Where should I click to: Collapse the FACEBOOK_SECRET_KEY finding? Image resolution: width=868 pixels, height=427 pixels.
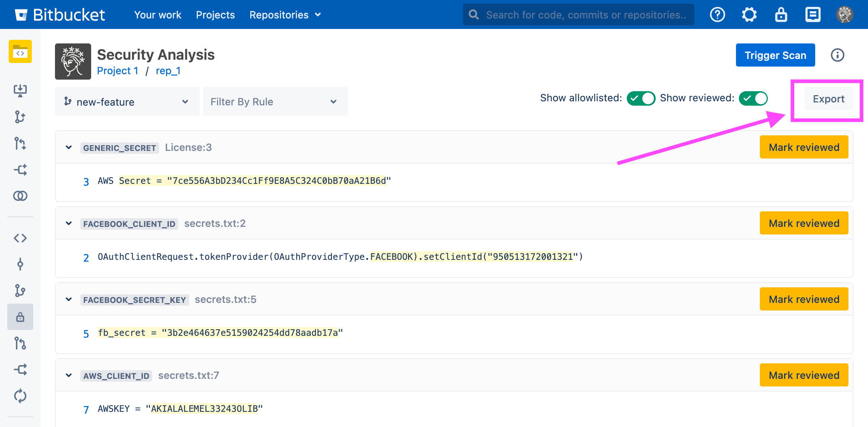coord(69,299)
